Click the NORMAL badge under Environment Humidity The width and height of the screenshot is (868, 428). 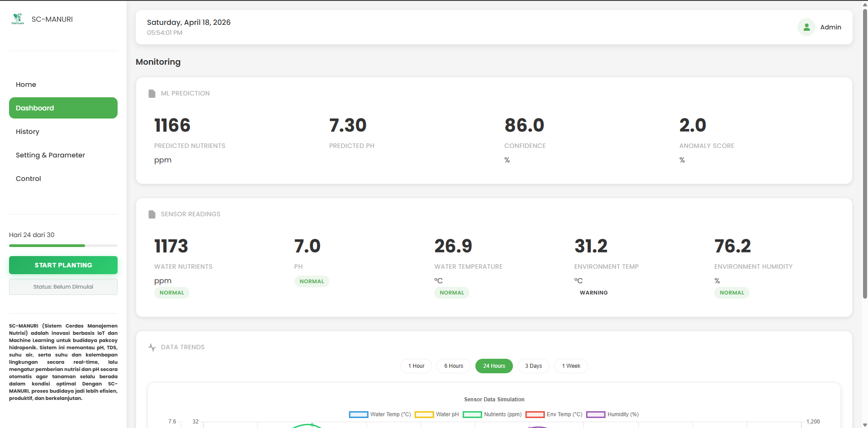(732, 293)
